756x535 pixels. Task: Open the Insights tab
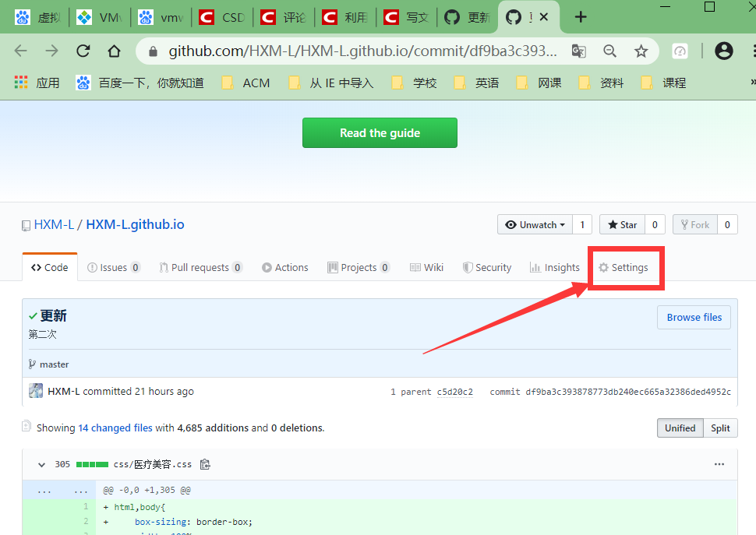pos(554,267)
